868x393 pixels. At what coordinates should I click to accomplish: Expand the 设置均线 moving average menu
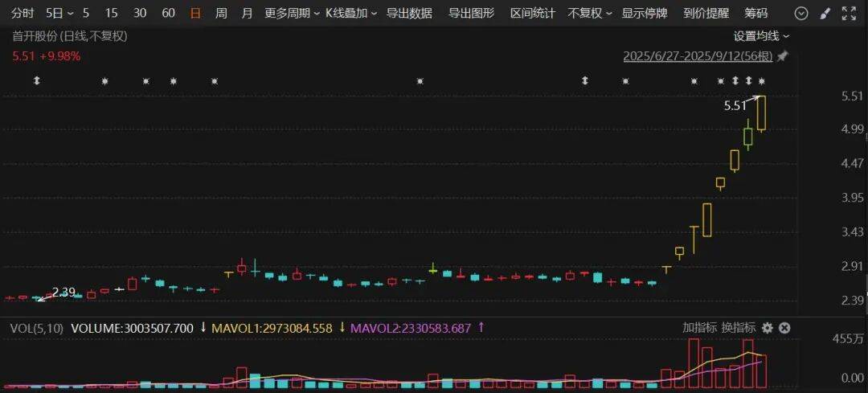[760, 36]
